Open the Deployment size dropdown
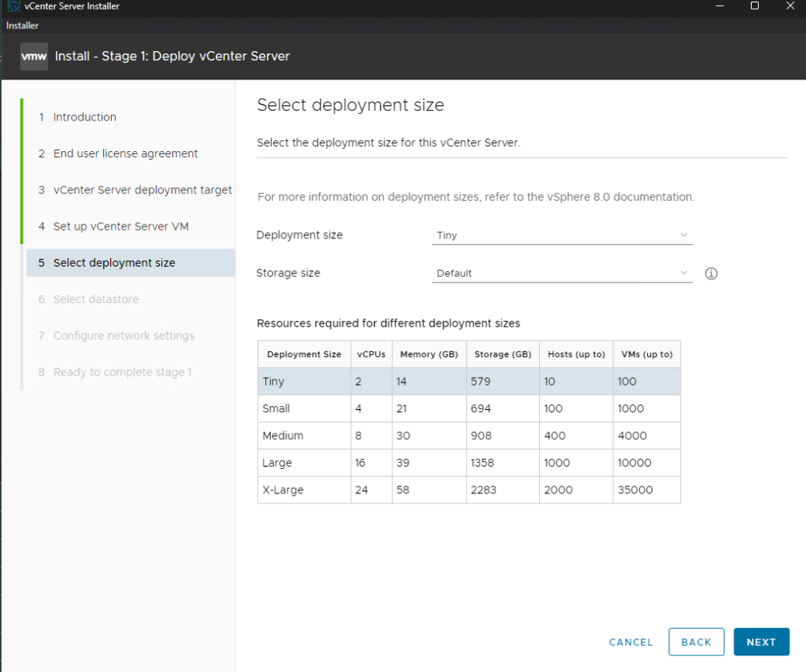 pyautogui.click(x=561, y=235)
